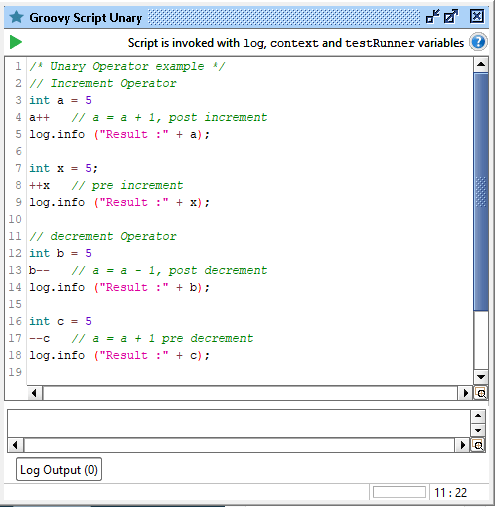Click the code editor vertical scrollbar thumb
This screenshot has height=508, width=496.
coord(481,192)
